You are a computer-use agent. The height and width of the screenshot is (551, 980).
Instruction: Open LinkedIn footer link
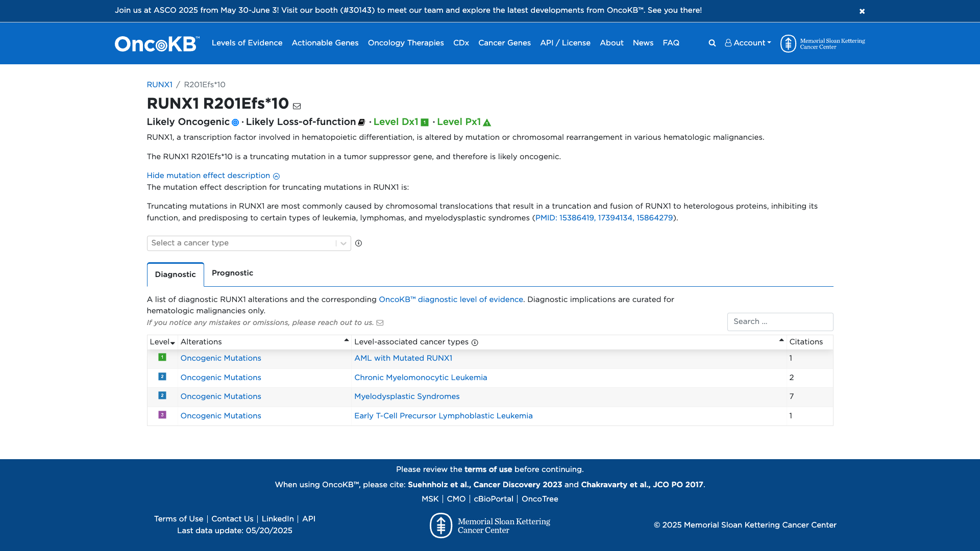pyautogui.click(x=278, y=519)
